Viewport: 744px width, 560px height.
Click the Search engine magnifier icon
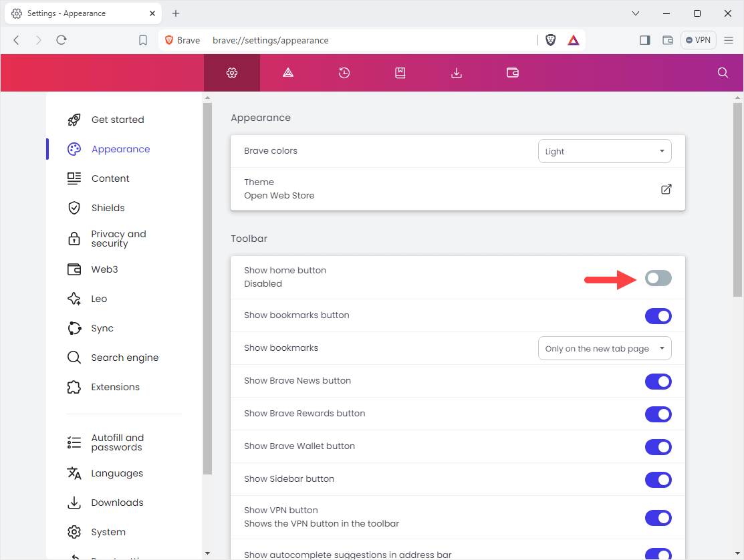click(x=74, y=358)
